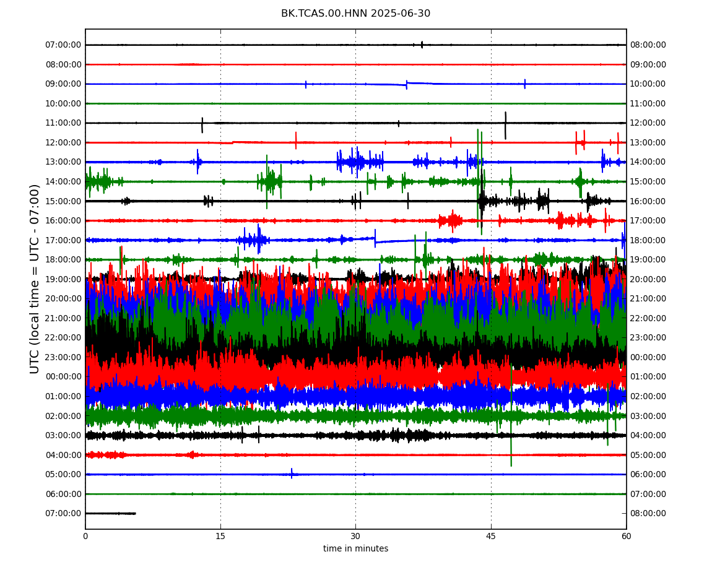Viewport: 712px width, 588px height.
Task: Click right-axis end label 12:00:00
Action: [x=648, y=123]
